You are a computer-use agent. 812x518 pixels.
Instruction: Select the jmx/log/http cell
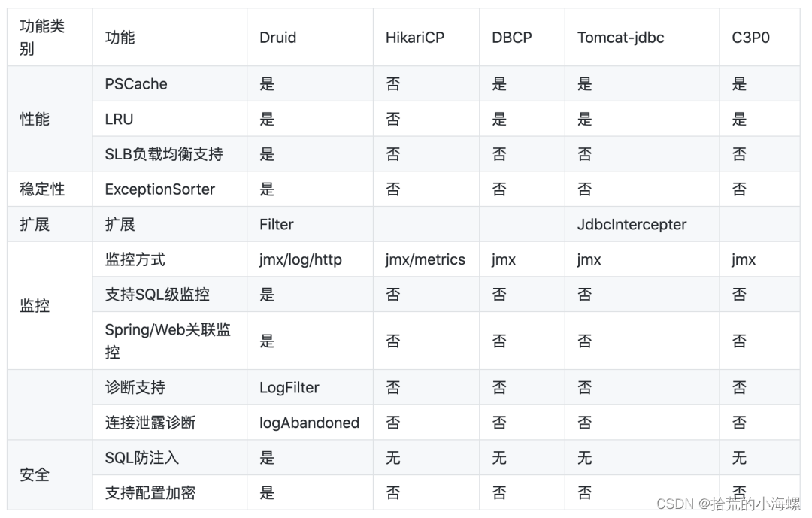310,259
